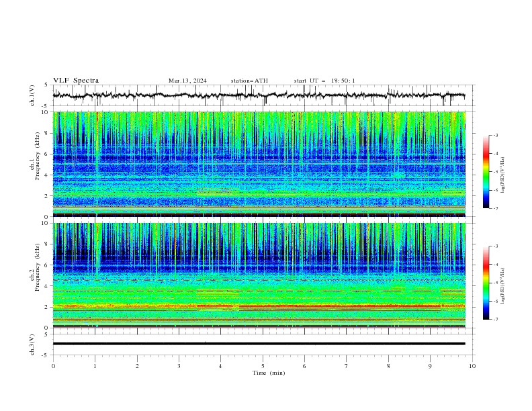
Task: Click the "6" kHz tick on ch.2 spectrogram
Action: tap(46, 265)
